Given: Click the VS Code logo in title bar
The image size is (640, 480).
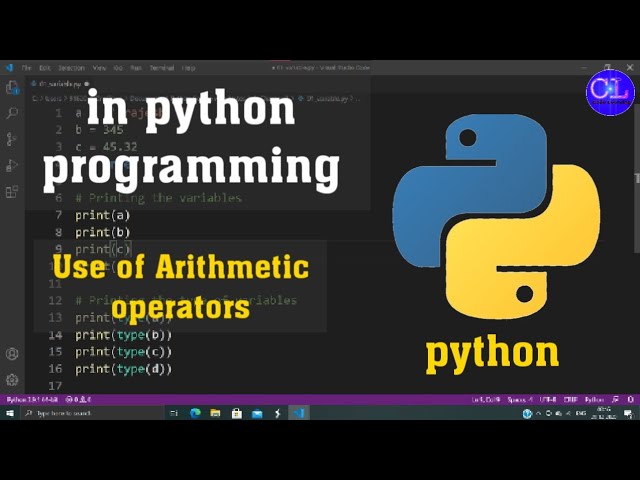Looking at the screenshot, I should (9, 68).
